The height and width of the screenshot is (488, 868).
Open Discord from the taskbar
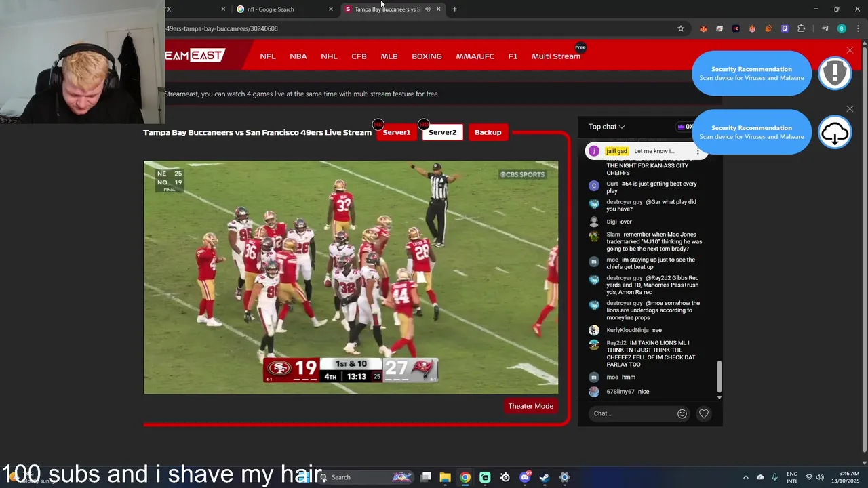point(525,477)
